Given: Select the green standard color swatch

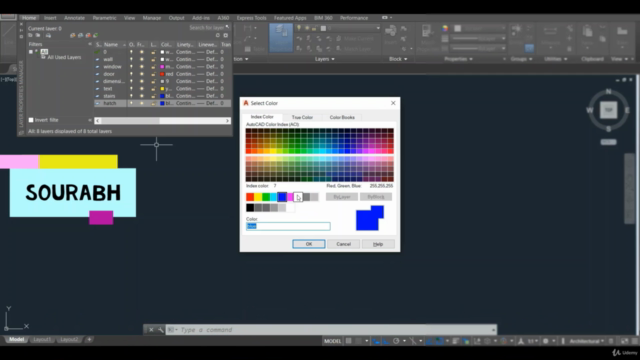Looking at the screenshot, I should pos(266,197).
